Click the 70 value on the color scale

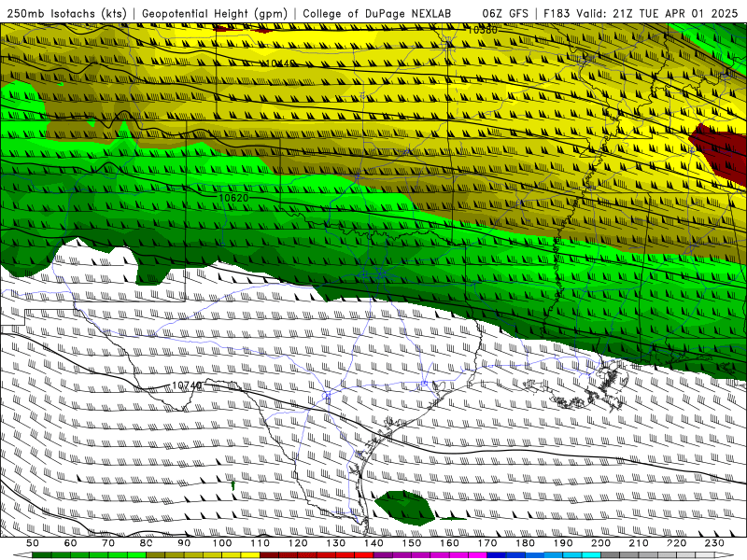[108, 543]
